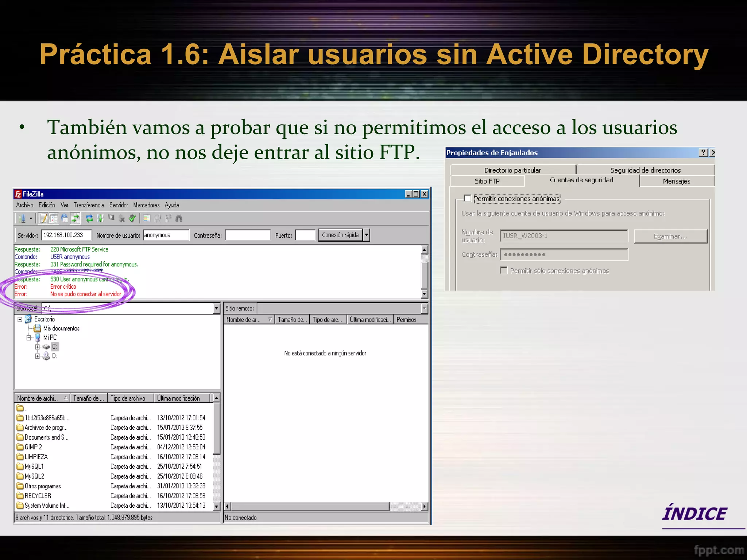This screenshot has width=747, height=560.
Task: Toggle the transfer queue display icon
Action: coord(75,218)
